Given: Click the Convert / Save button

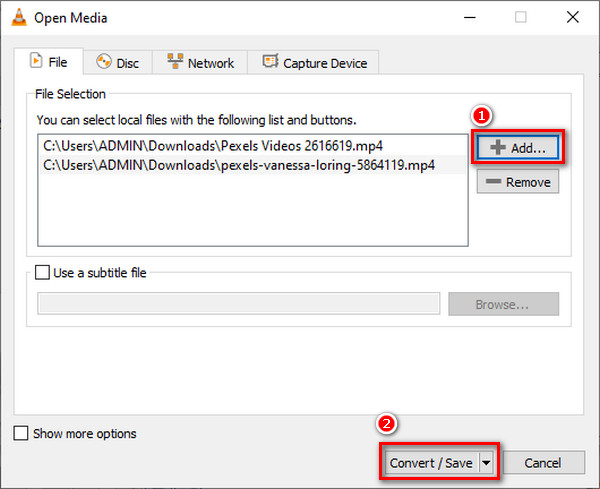Looking at the screenshot, I should coord(431,463).
